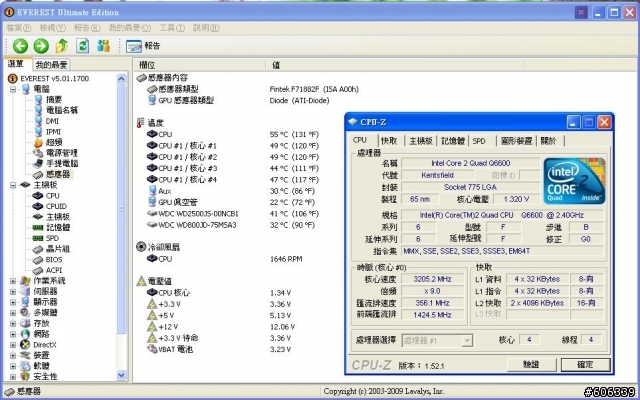Click the Intel Core 2 Quad logo
The width and height of the screenshot is (640, 400).
(x=574, y=181)
